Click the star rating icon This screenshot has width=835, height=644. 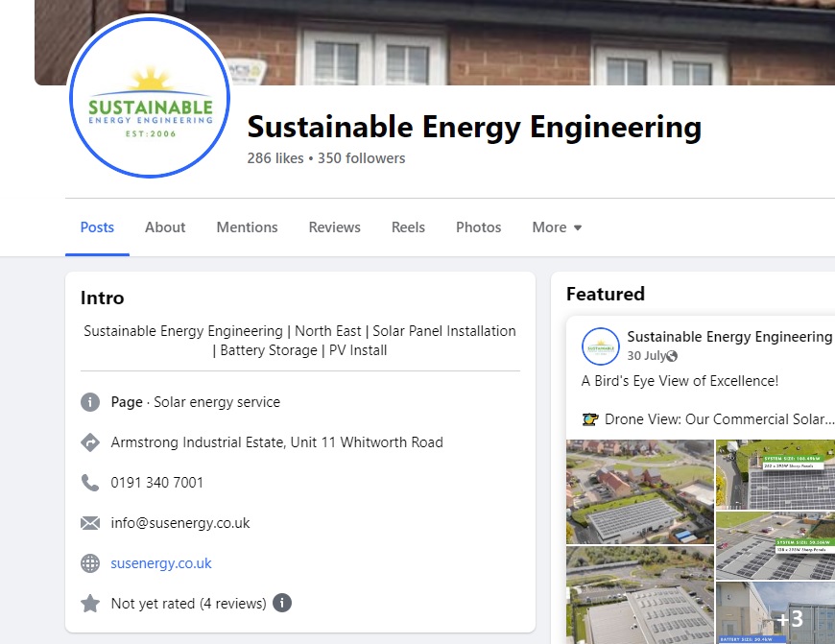tap(90, 604)
